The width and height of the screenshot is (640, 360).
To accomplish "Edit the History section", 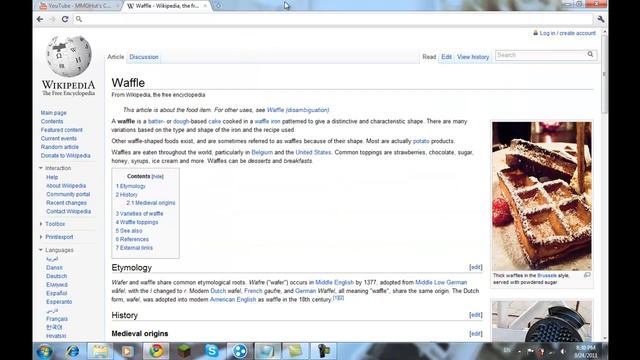I will pyautogui.click(x=476, y=315).
